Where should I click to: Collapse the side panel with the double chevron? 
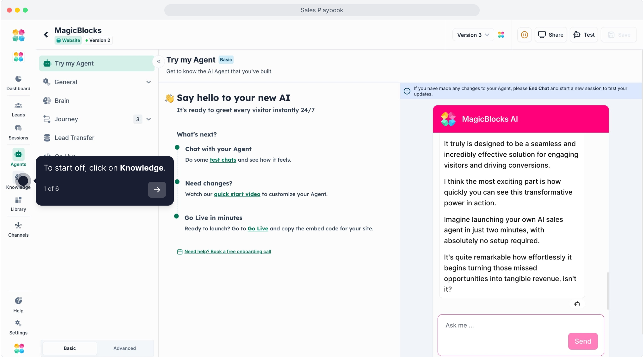(x=159, y=61)
